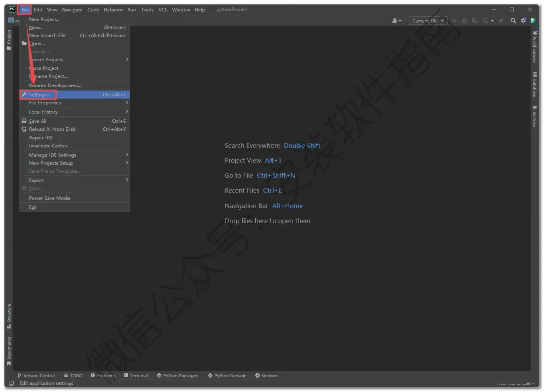
Task: Expand the File Properties submenu
Action: 75,103
